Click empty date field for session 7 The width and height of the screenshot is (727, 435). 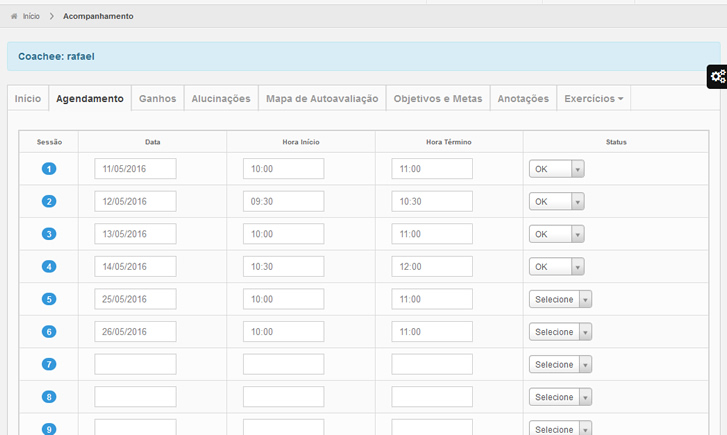click(x=135, y=364)
